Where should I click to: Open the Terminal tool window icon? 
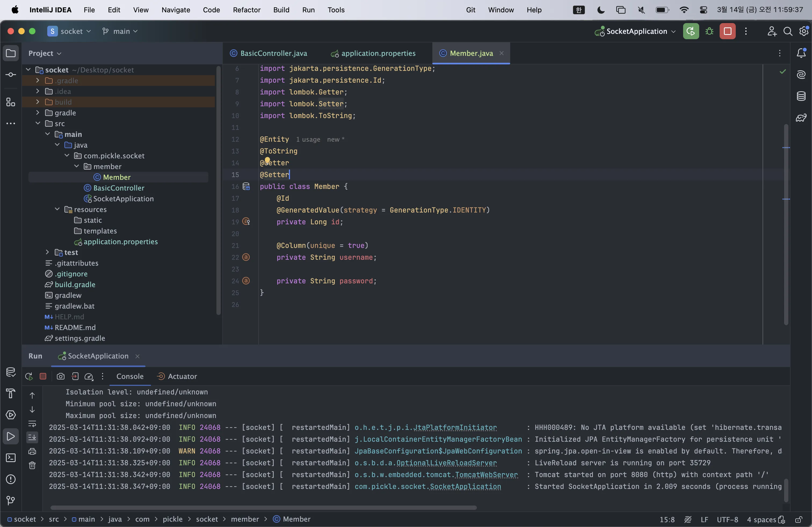[10, 458]
